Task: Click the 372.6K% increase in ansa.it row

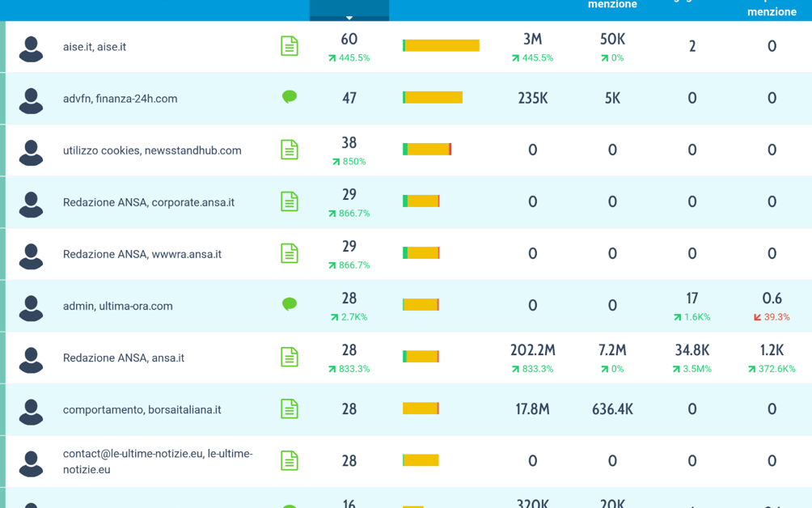Action: click(772, 369)
